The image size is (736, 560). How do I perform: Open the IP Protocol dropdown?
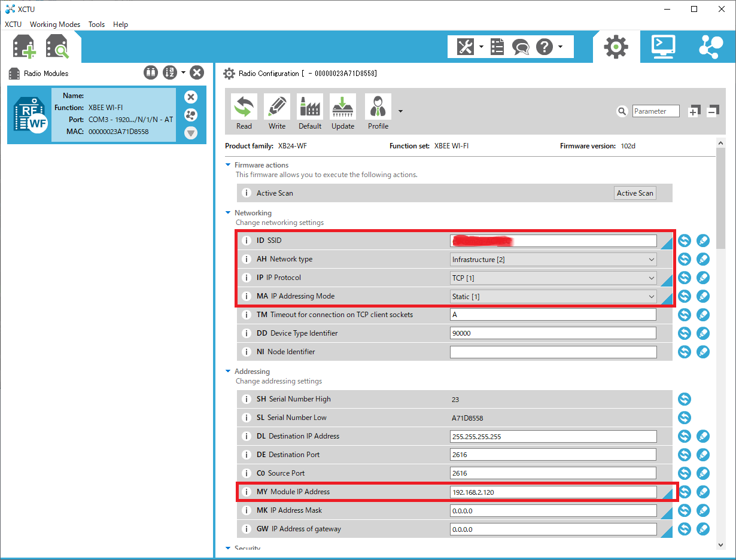pos(553,278)
